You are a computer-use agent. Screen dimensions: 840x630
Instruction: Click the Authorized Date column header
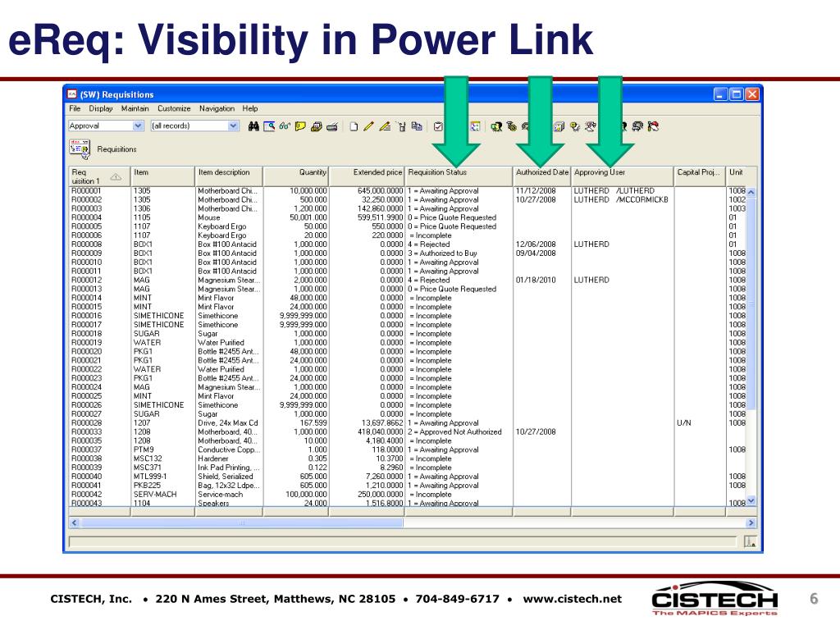pyautogui.click(x=541, y=176)
